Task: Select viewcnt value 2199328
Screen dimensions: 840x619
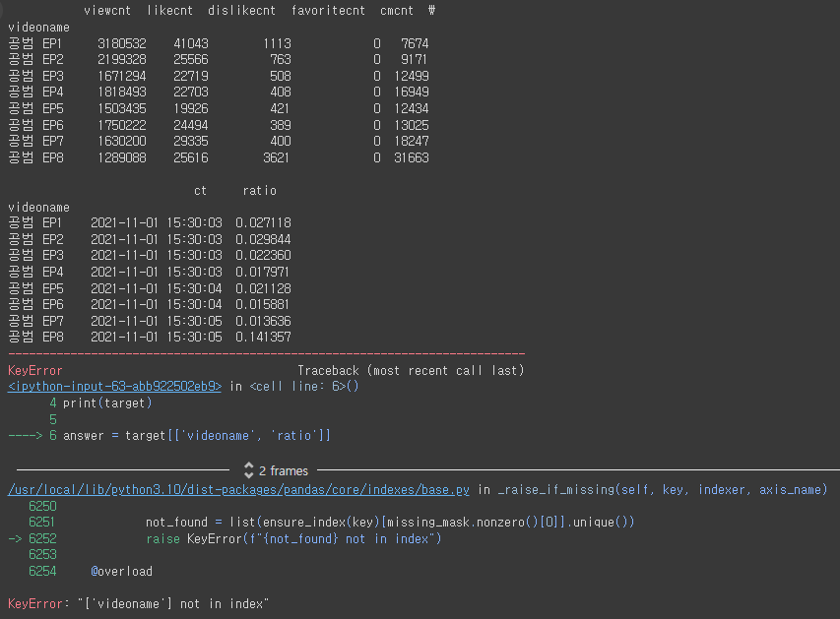Action: tap(121, 59)
